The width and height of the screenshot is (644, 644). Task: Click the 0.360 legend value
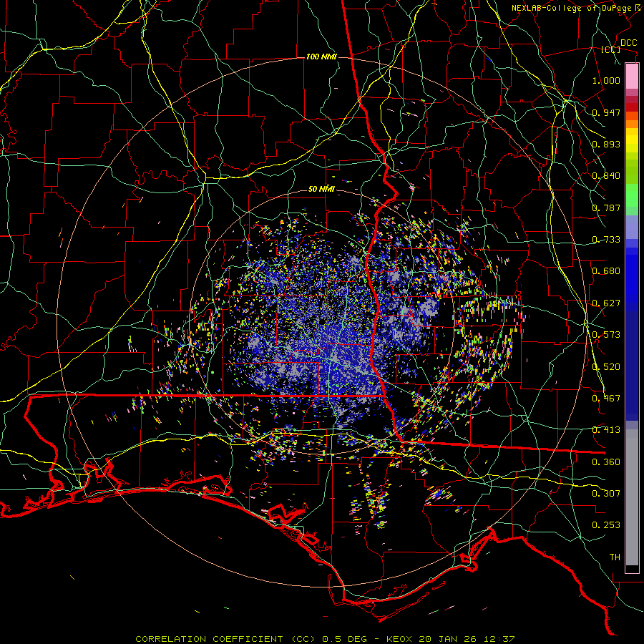[x=606, y=462]
